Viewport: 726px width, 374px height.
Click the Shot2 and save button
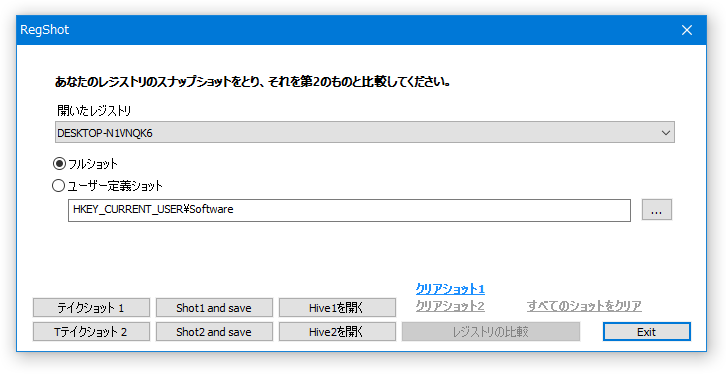pos(214,332)
